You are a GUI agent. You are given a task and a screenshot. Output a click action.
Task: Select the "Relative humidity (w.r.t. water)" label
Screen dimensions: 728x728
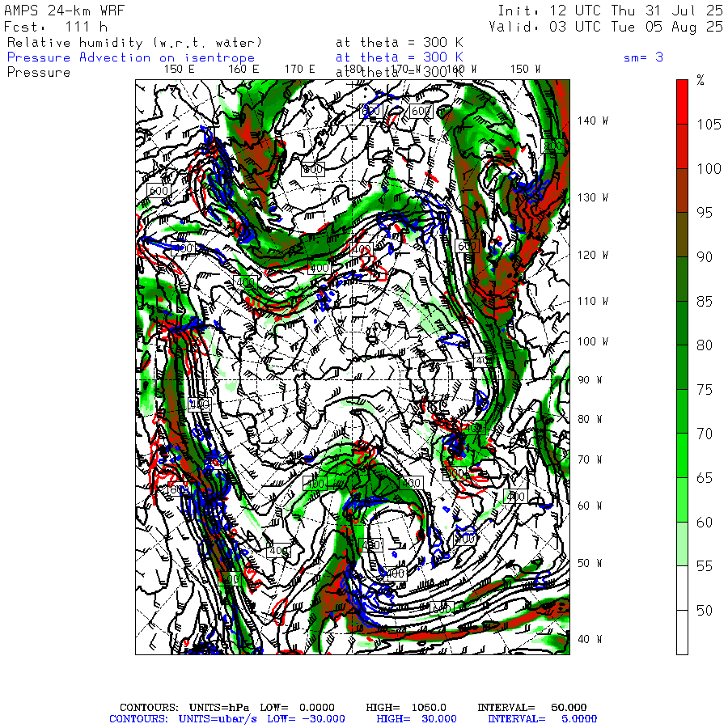(134, 43)
